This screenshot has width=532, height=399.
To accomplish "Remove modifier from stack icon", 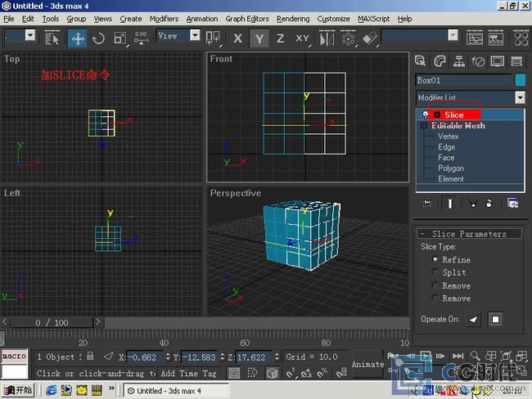I will click(489, 204).
